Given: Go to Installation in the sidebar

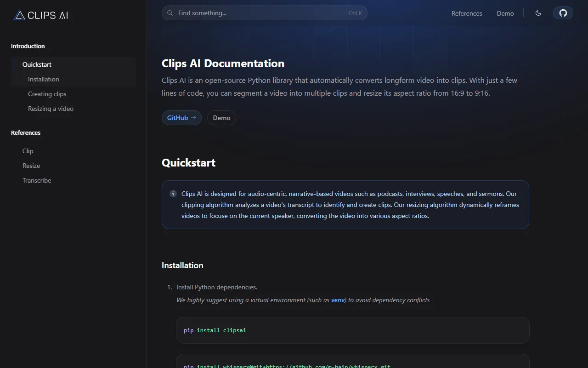Looking at the screenshot, I should coord(44,79).
